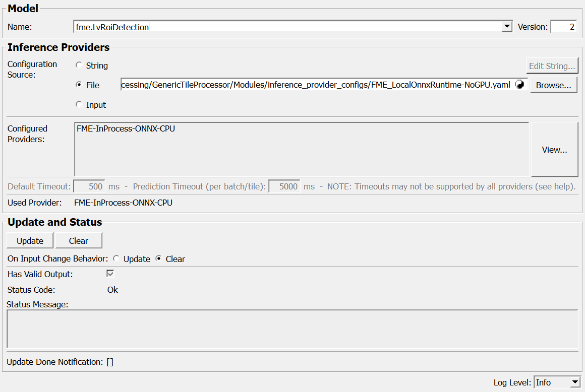Select the File configuration source

click(79, 85)
